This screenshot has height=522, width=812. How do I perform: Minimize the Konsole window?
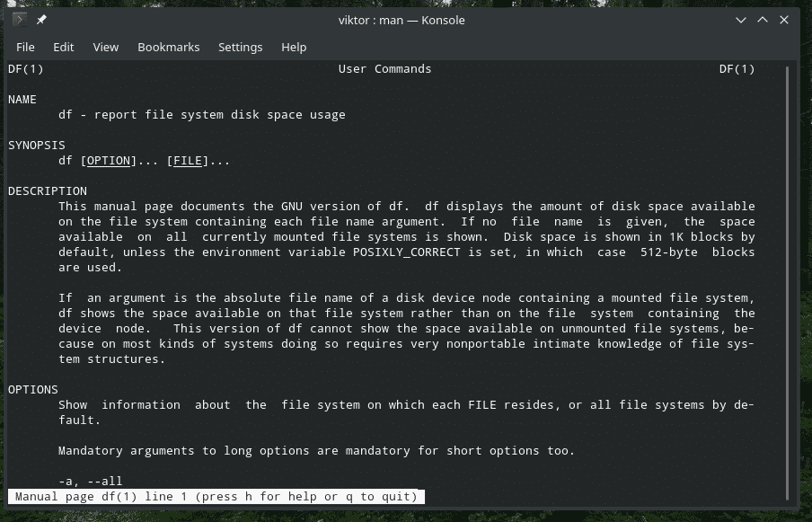pyautogui.click(x=741, y=19)
